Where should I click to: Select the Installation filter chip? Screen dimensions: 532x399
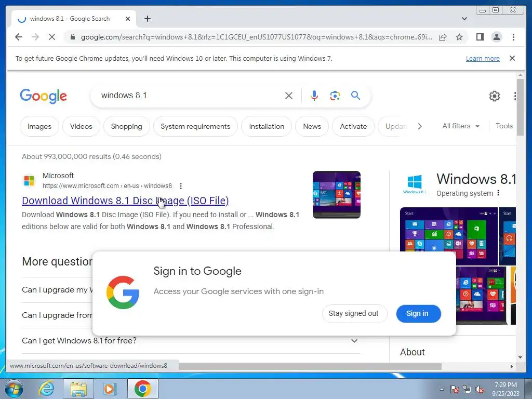(x=267, y=126)
